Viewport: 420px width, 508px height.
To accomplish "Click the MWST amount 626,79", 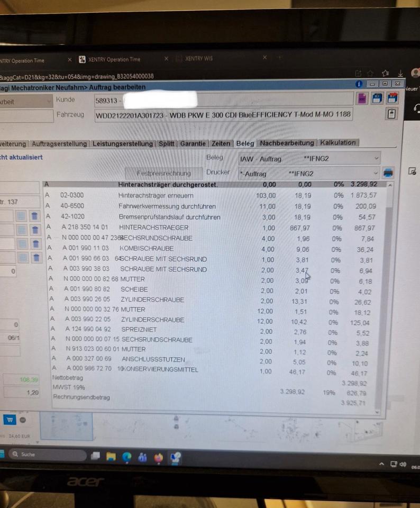I will (x=356, y=393).
